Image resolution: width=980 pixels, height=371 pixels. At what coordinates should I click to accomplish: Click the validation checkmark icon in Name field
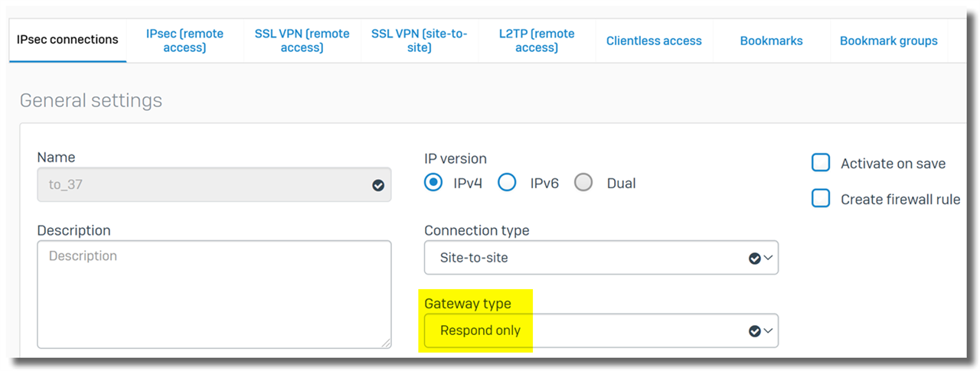click(x=378, y=185)
